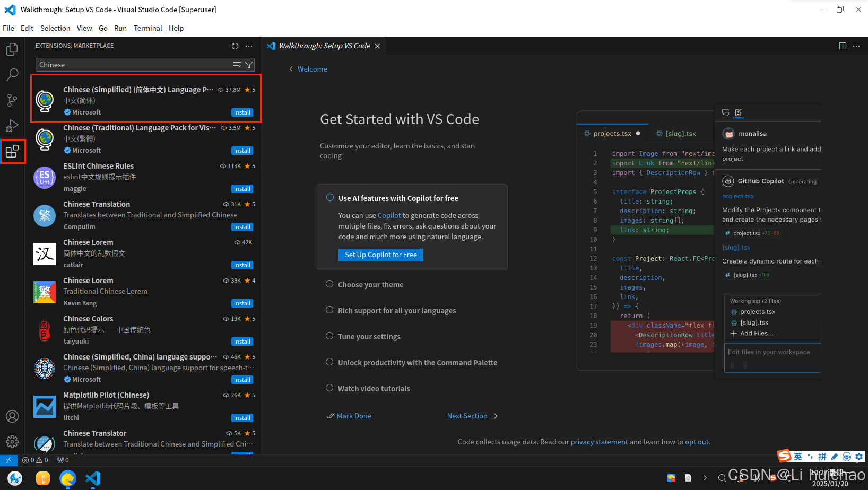Open the Search view in activity bar
Screen dimensions: 868x490
pos(12,75)
